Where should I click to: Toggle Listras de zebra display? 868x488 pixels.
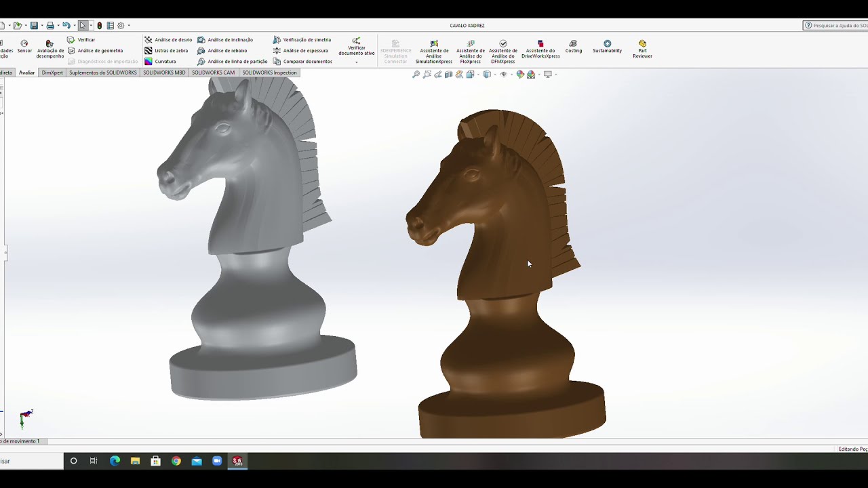(166, 51)
